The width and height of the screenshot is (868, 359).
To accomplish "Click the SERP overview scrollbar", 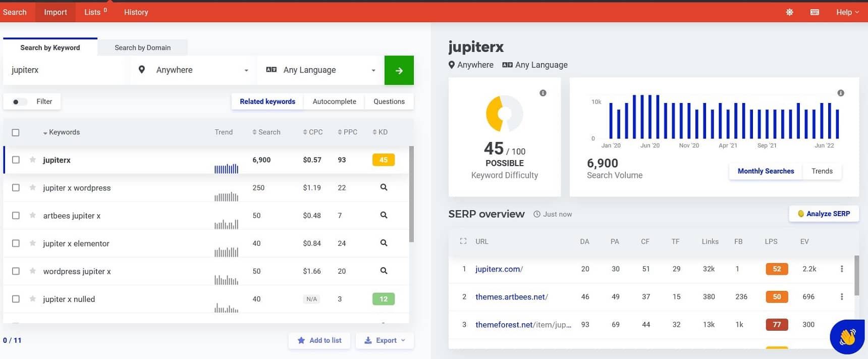I will coord(856,275).
